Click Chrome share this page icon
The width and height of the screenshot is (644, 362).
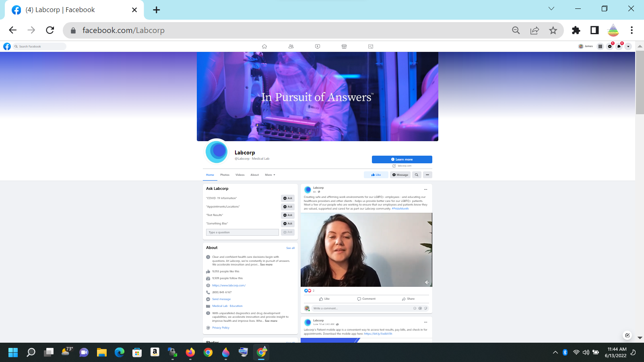[x=535, y=30]
